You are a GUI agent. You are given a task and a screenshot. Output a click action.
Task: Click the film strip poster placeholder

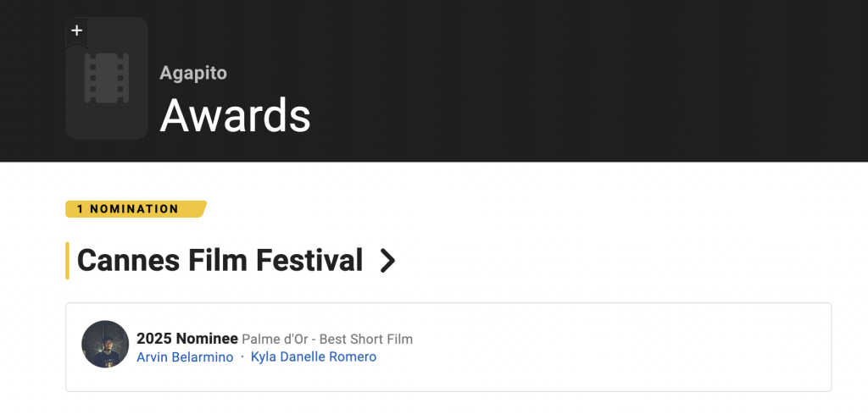coord(107,78)
